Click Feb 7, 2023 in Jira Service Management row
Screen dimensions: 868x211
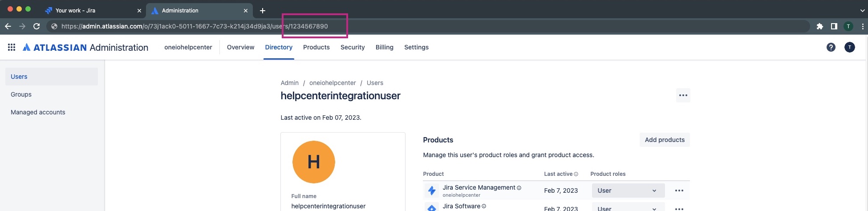[x=561, y=191]
